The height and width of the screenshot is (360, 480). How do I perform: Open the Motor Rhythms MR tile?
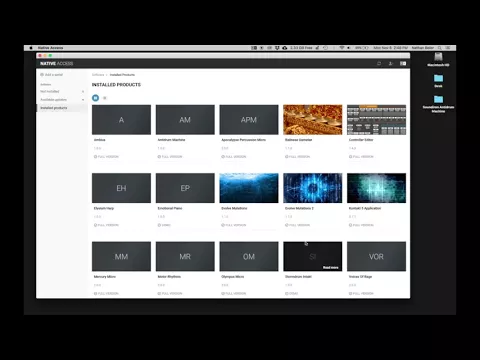(x=185, y=256)
